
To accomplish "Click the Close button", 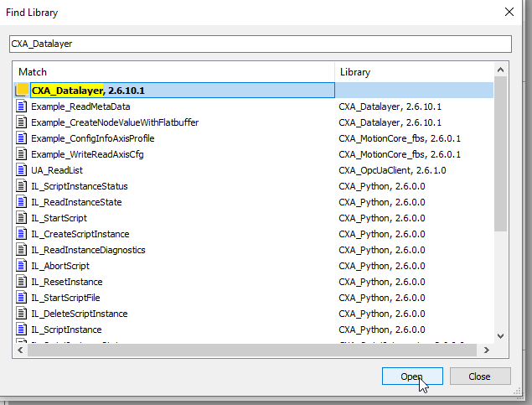I will (x=480, y=376).
